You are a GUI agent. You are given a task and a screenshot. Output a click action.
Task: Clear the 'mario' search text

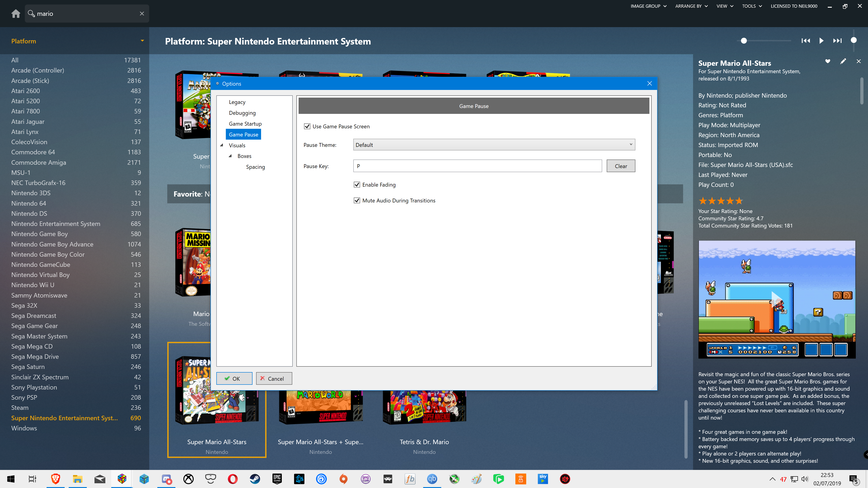142,14
